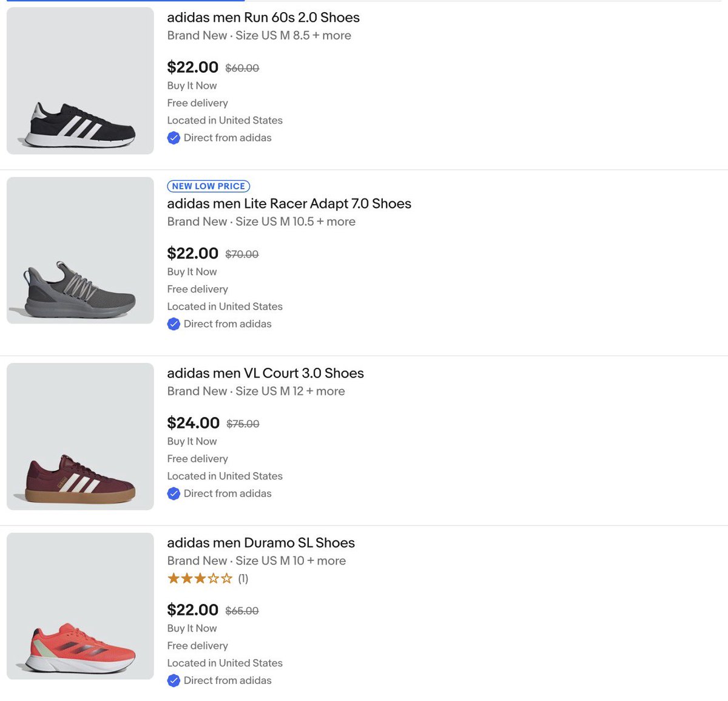Viewport: 728px width, 701px height.
Task: Click Direct from adidas text on Run 60s
Action: (227, 138)
